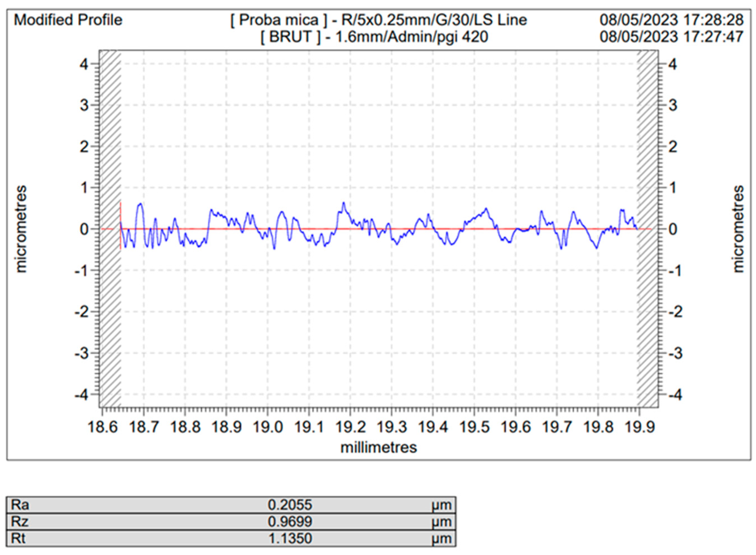Viewport: 756px width, 555px height.
Task: Click the x-axis tick label 18.8
Action: point(185,427)
